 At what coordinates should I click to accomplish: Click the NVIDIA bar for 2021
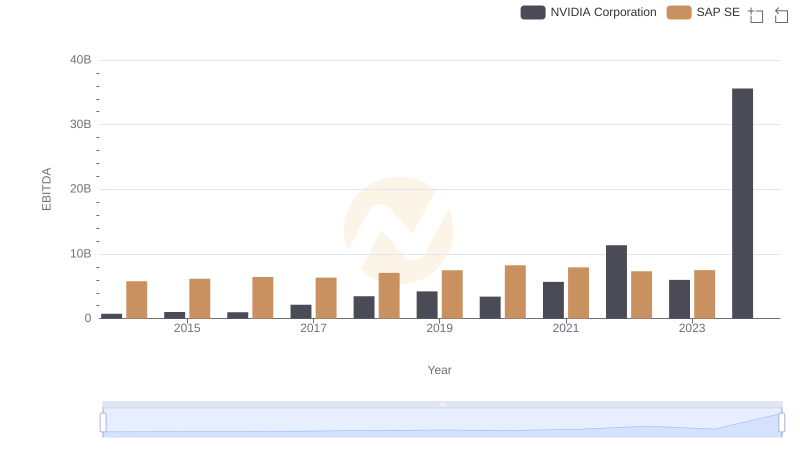[554, 300]
